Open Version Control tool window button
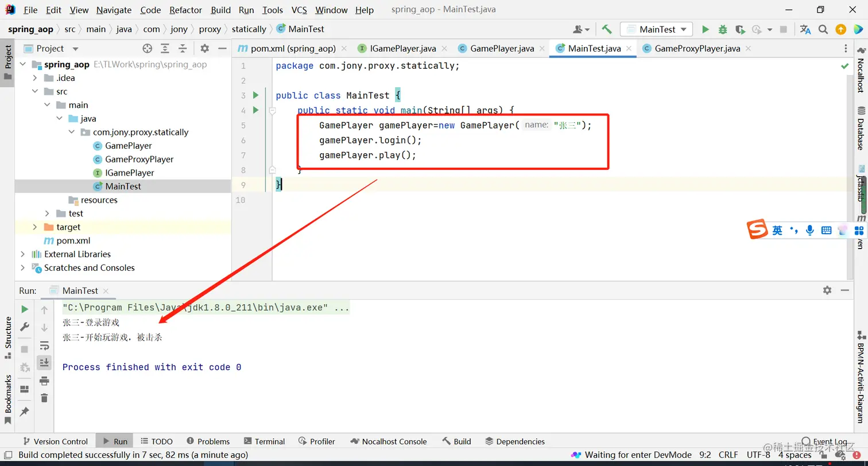The image size is (868, 466). pos(55,441)
